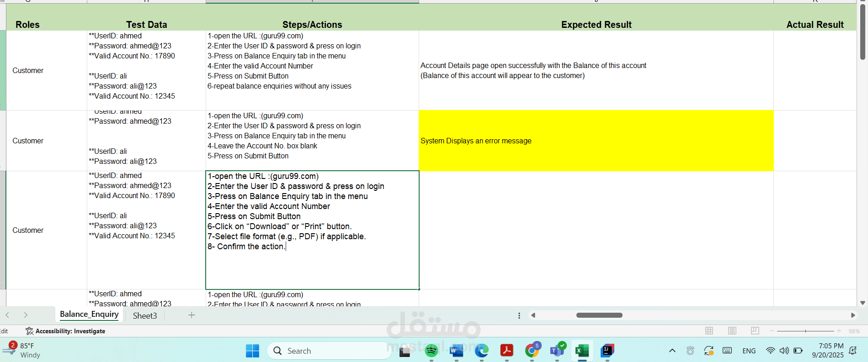This screenshot has height=362, width=868.
Task: Select the yellow 'System Displays an error message' cell
Action: coord(596,141)
